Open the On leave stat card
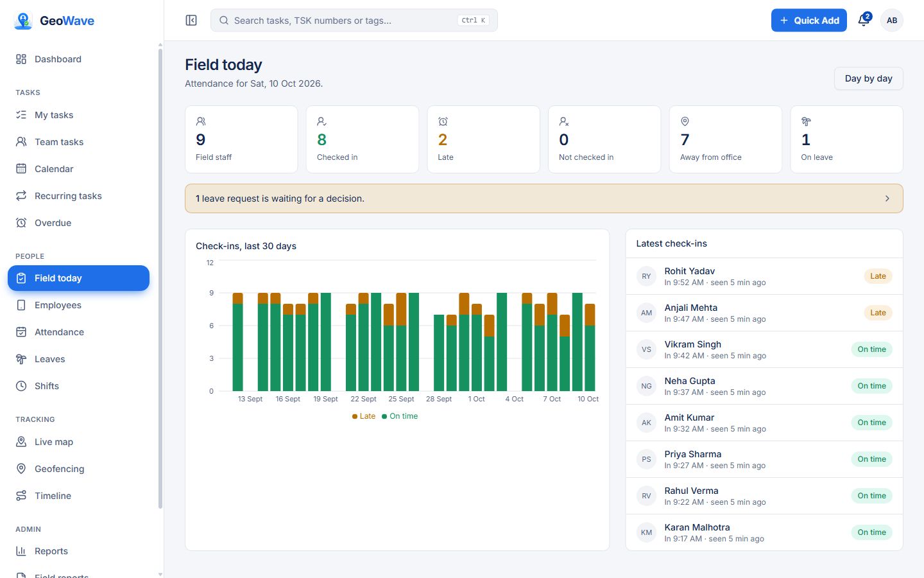924x578 pixels. pos(846,139)
